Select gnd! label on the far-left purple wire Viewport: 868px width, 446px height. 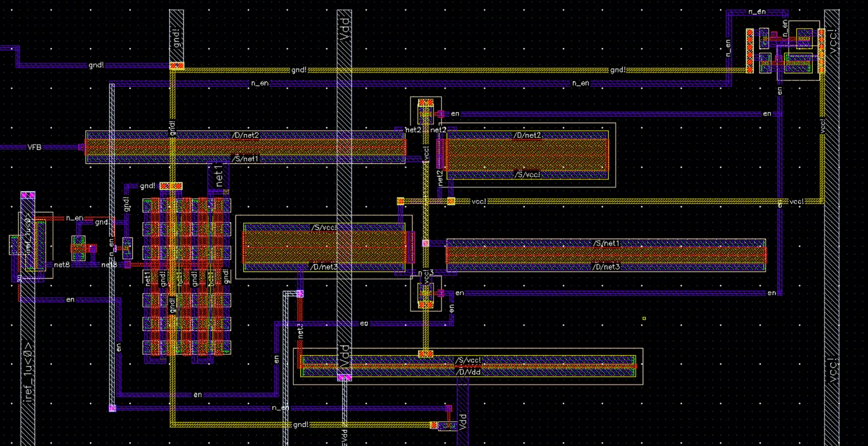click(x=96, y=65)
